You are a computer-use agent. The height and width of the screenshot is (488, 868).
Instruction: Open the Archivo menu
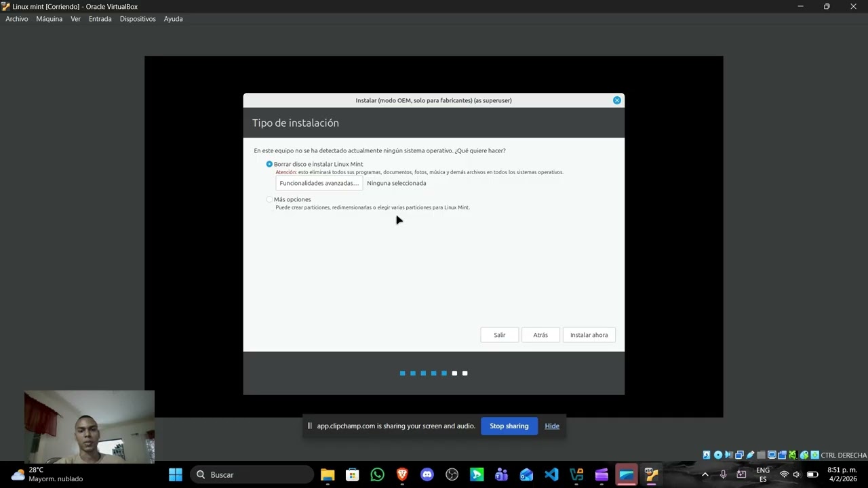[17, 19]
